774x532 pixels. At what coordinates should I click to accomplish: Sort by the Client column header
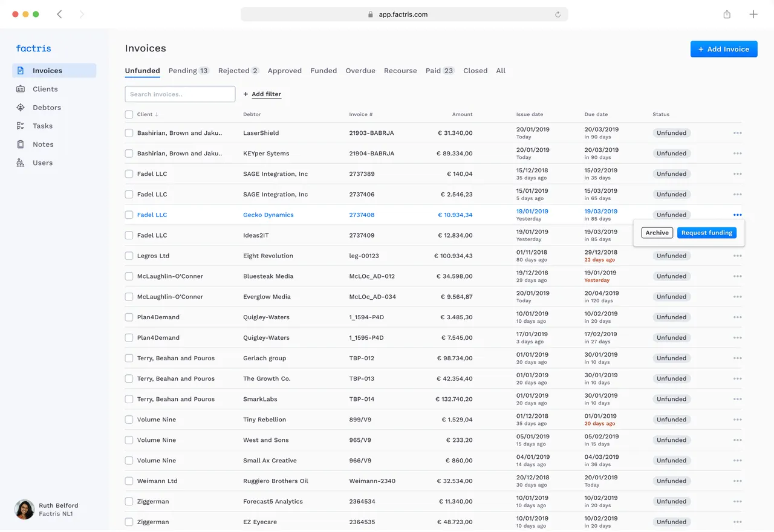coord(148,114)
